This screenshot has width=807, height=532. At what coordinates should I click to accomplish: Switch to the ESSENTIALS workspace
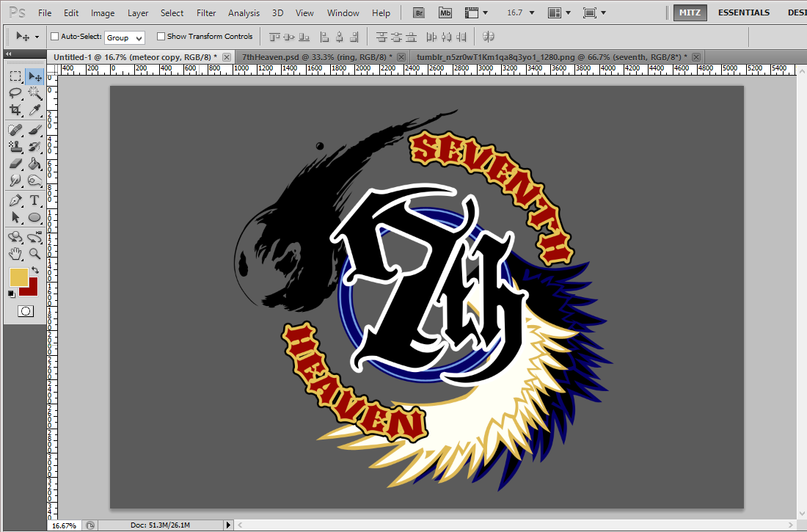tap(744, 12)
